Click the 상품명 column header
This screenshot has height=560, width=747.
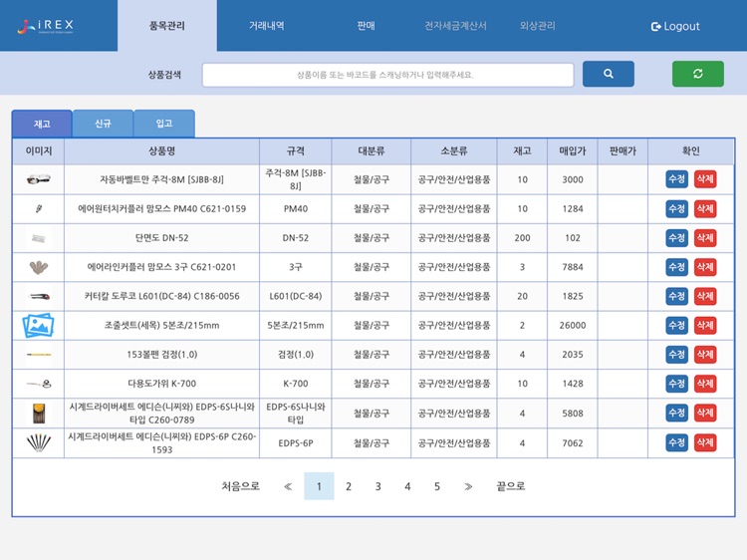tap(162, 151)
